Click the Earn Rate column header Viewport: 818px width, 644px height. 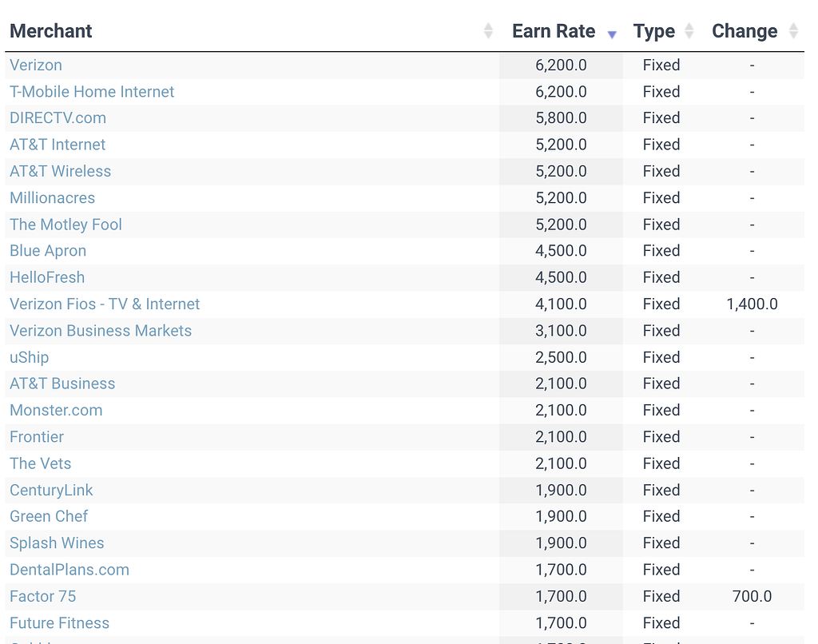pyautogui.click(x=554, y=31)
